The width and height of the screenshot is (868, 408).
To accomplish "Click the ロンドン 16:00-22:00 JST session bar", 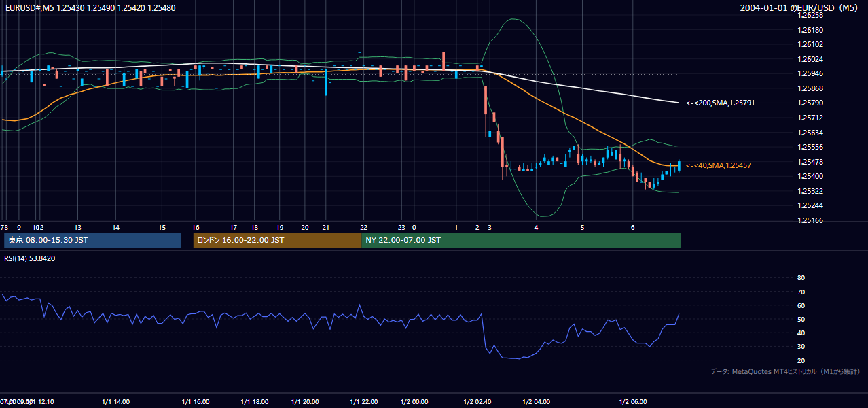I will tap(277, 240).
